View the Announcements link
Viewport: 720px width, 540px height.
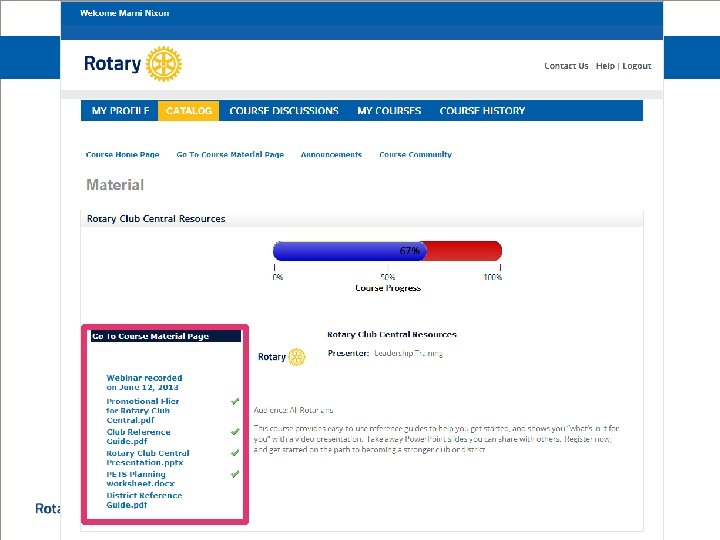331,154
